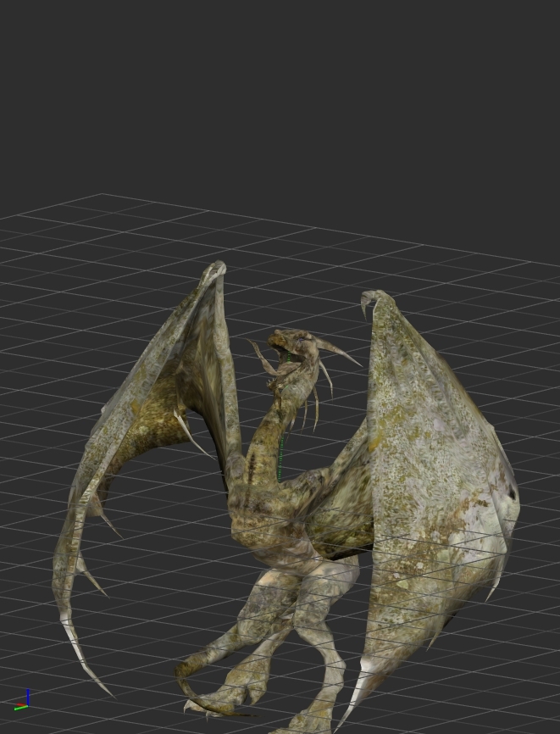
Task: Click empty dark background above the grid
Action: click(280, 85)
